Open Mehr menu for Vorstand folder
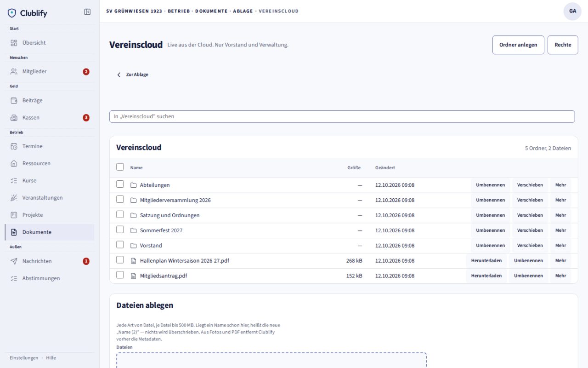Viewport: 588px width, 368px height. tap(560, 246)
